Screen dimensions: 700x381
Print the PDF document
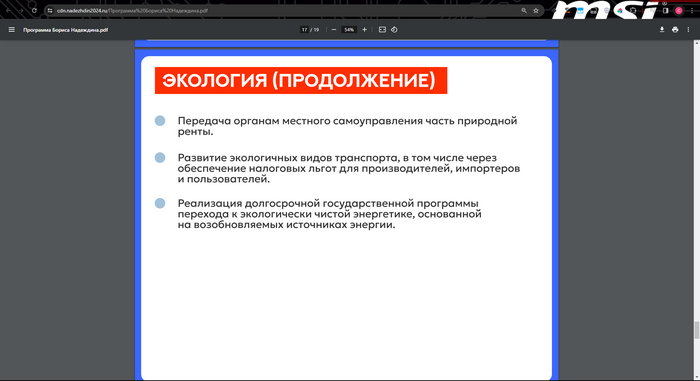(x=675, y=30)
